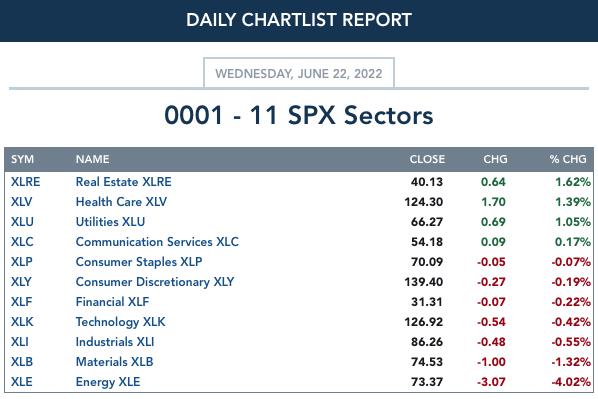This screenshot has width=598, height=399.
Task: Open Health Care XLV chart link
Action: pyautogui.click(x=121, y=202)
